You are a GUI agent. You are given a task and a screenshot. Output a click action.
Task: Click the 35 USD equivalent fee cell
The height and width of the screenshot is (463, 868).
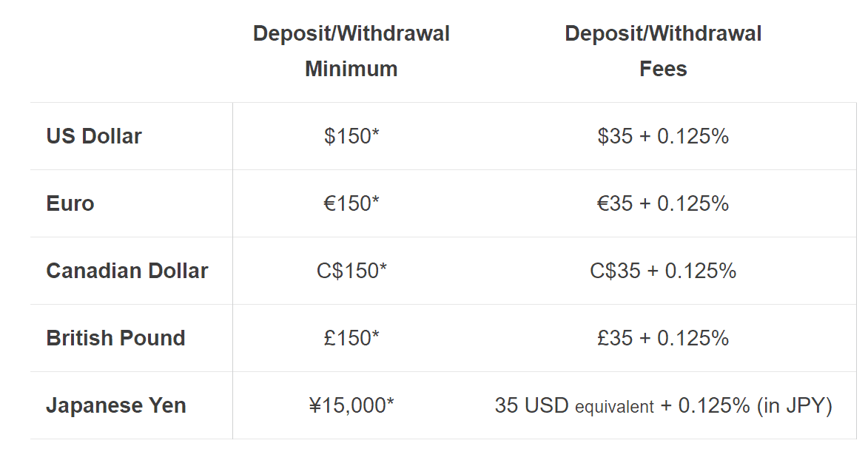click(663, 405)
